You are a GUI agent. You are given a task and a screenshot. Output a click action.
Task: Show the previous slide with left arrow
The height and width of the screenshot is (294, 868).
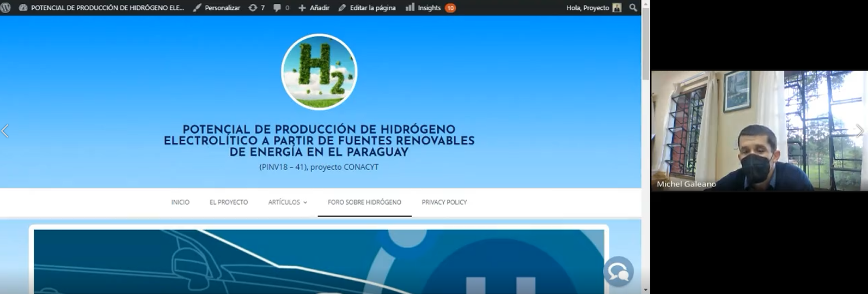[x=5, y=131]
